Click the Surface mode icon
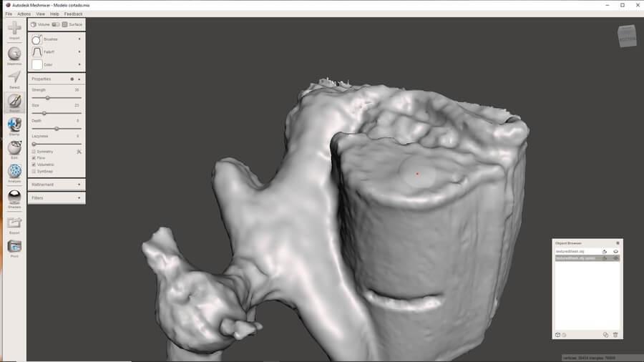 pyautogui.click(x=64, y=24)
